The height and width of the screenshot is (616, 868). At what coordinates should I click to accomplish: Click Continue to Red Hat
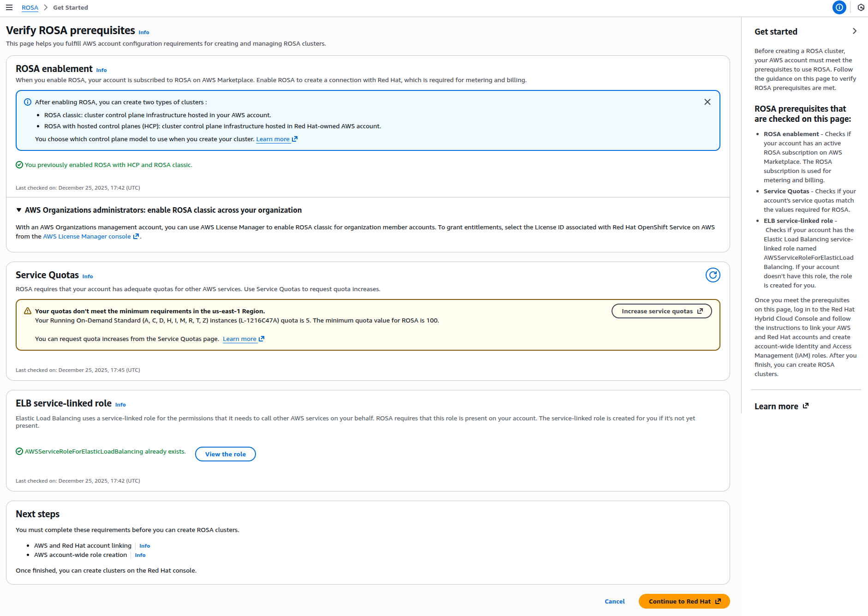pyautogui.click(x=684, y=601)
